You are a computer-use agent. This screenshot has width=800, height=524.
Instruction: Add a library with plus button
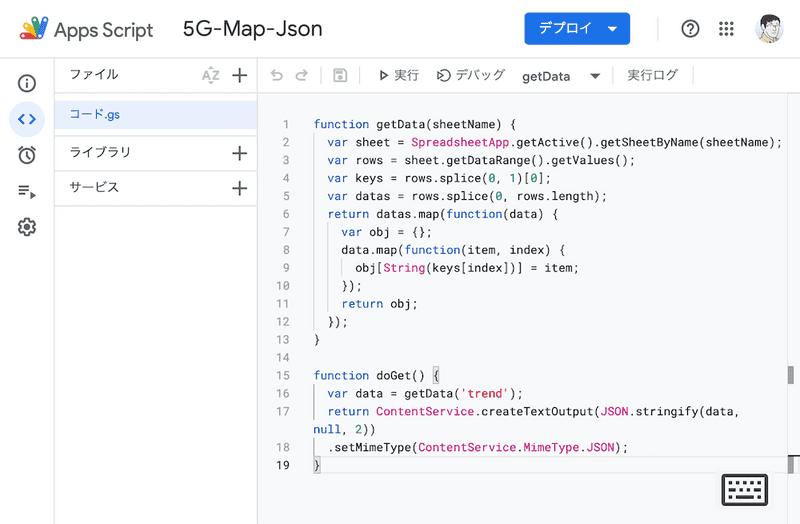[240, 153]
